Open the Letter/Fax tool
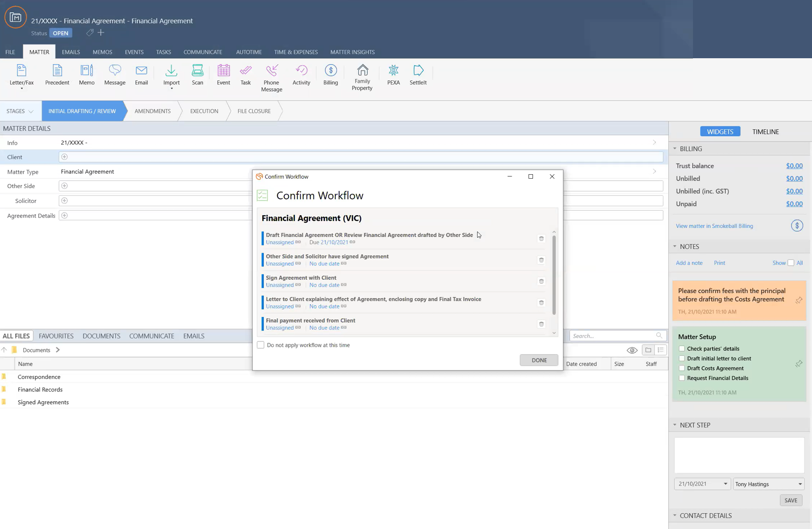The width and height of the screenshot is (812, 529). 21,76
